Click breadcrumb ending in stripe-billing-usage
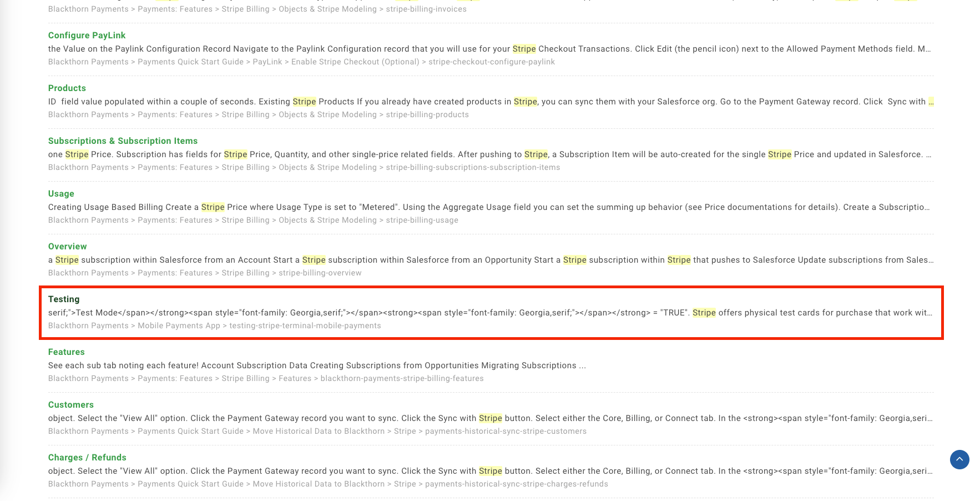Image resolution: width=980 pixels, height=501 pixels. (253, 220)
